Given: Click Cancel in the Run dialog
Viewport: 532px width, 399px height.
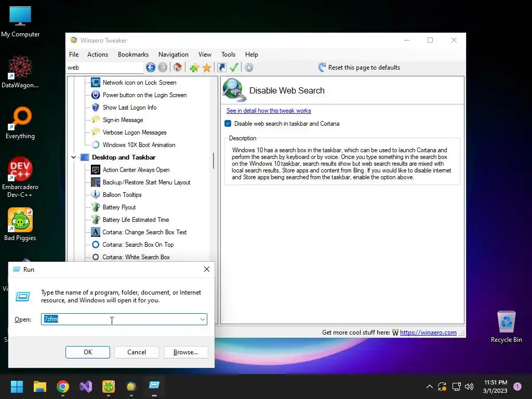Looking at the screenshot, I should pos(137,352).
